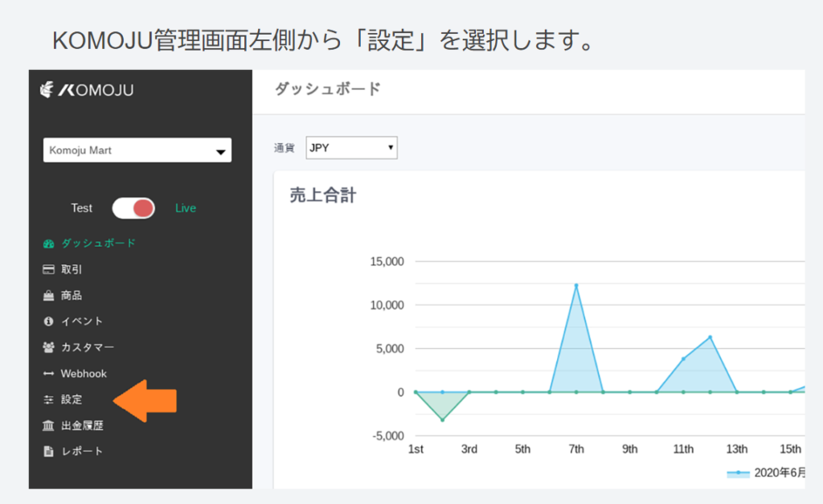Click the KOMOJU wordmark text
The width and height of the screenshot is (823, 504).
click(x=96, y=90)
